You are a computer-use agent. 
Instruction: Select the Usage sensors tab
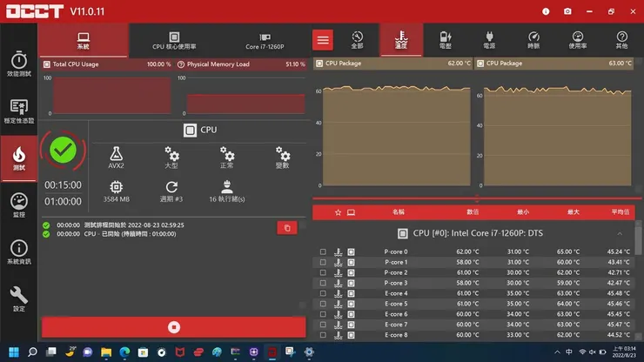(578, 40)
